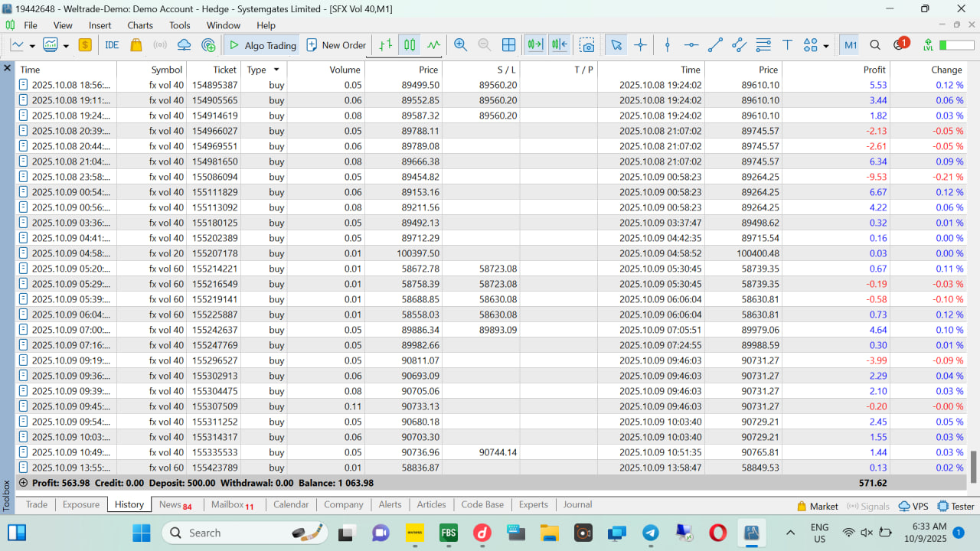Viewport: 980px width, 551px height.
Task: Select the crosshair cursor tool
Action: coord(640,45)
